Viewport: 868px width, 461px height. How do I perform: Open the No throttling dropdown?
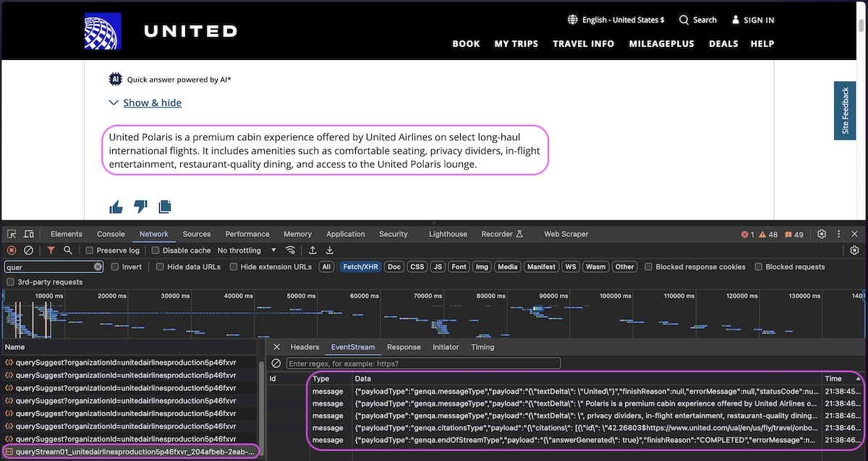(x=247, y=250)
